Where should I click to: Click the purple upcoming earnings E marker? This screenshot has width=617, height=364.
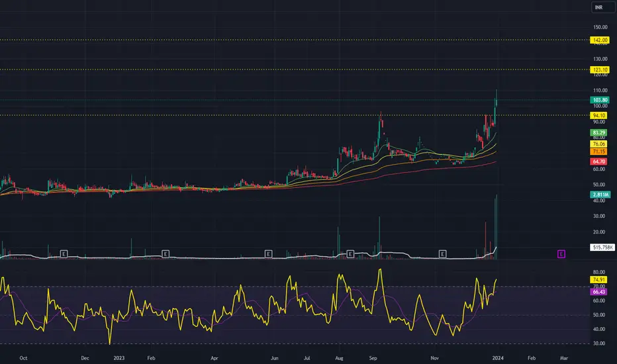tap(561, 254)
